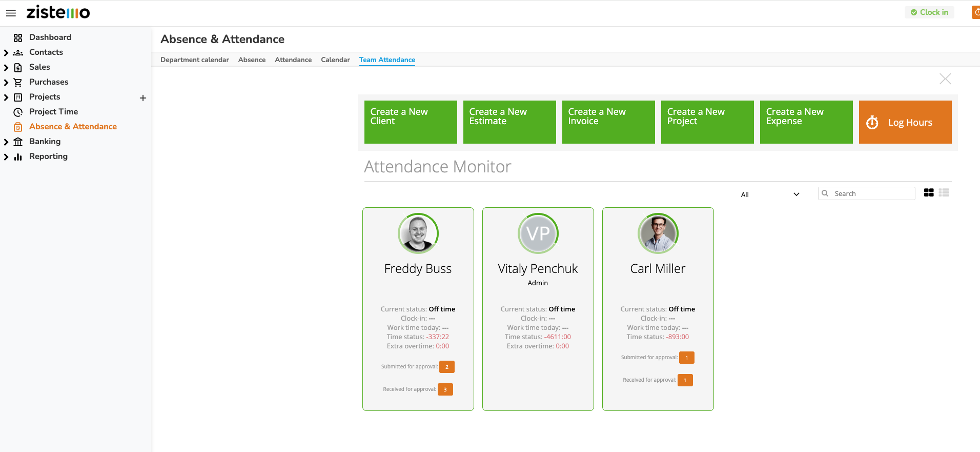Open the hamburger menu icon
Screen dimensions: 980x452
11,13
